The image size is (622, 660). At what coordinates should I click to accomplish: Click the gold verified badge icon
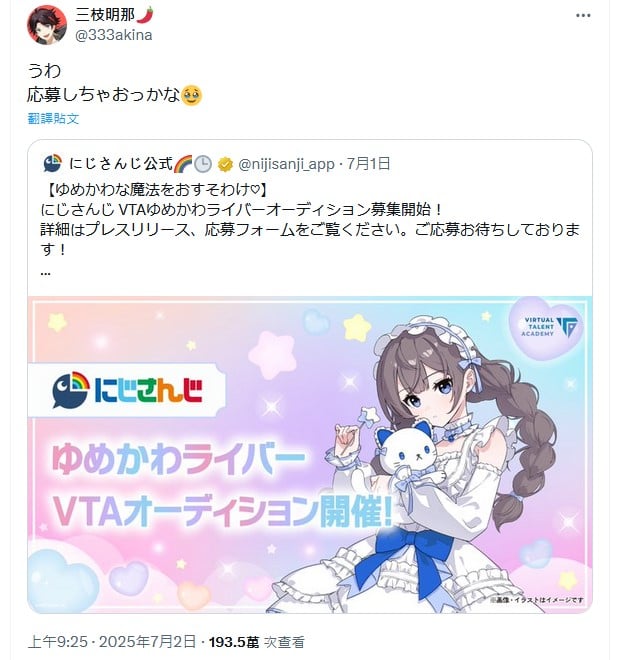(226, 164)
